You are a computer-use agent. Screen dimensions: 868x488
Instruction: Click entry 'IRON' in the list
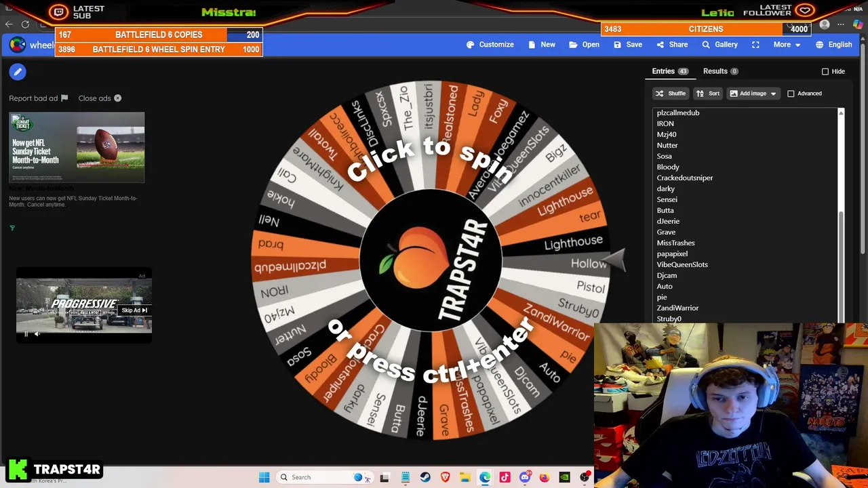point(665,123)
